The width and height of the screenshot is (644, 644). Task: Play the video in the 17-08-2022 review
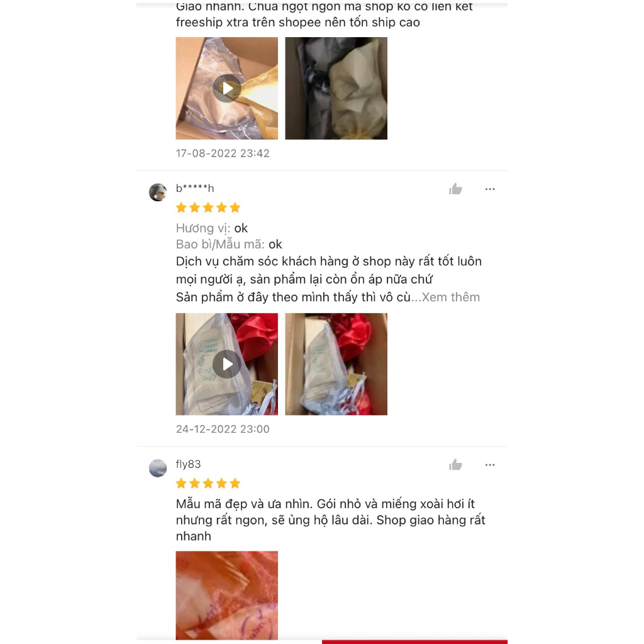[226, 88]
